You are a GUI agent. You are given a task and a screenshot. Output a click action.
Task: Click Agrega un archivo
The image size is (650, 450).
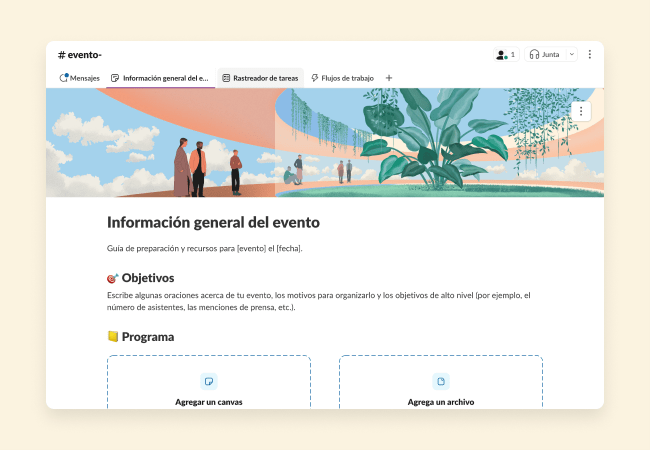pyautogui.click(x=440, y=402)
